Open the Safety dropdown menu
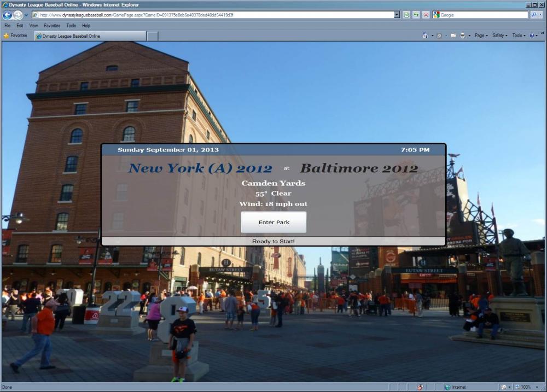Screen dimensions: 547x392 (499, 36)
